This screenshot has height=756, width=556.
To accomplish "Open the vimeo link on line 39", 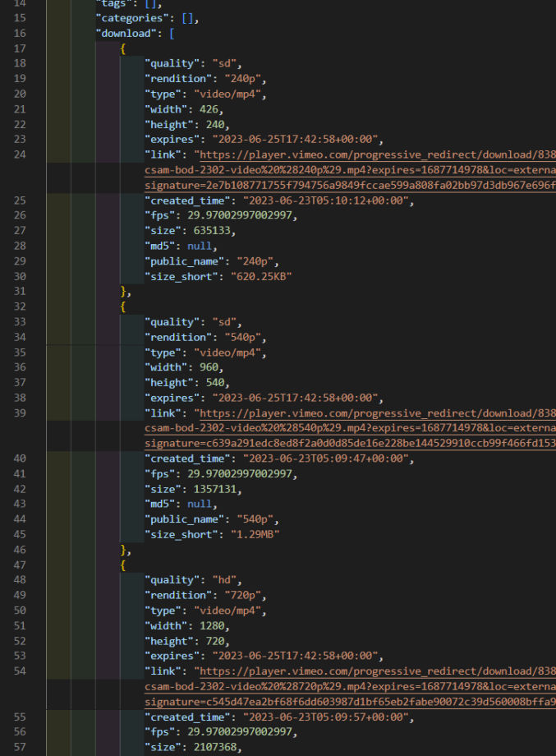I will [377, 413].
